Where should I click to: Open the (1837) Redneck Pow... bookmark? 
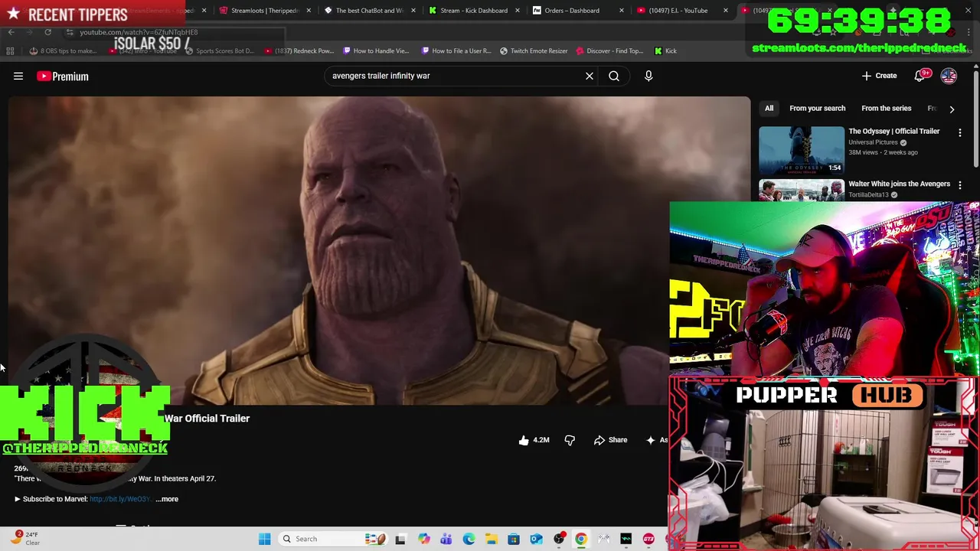[299, 51]
